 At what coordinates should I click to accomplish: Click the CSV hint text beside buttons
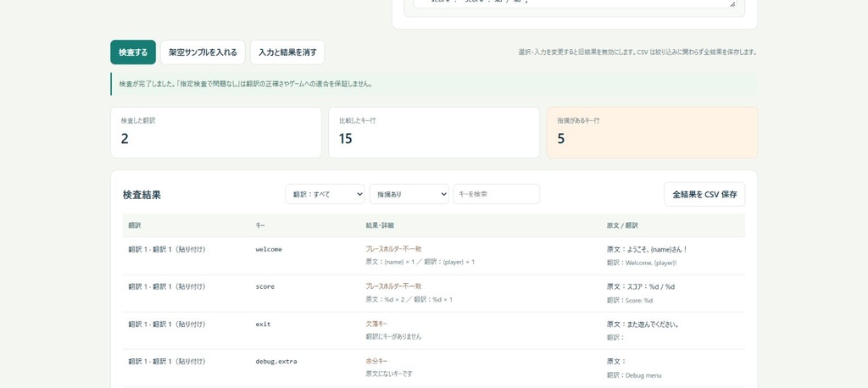[x=637, y=53]
